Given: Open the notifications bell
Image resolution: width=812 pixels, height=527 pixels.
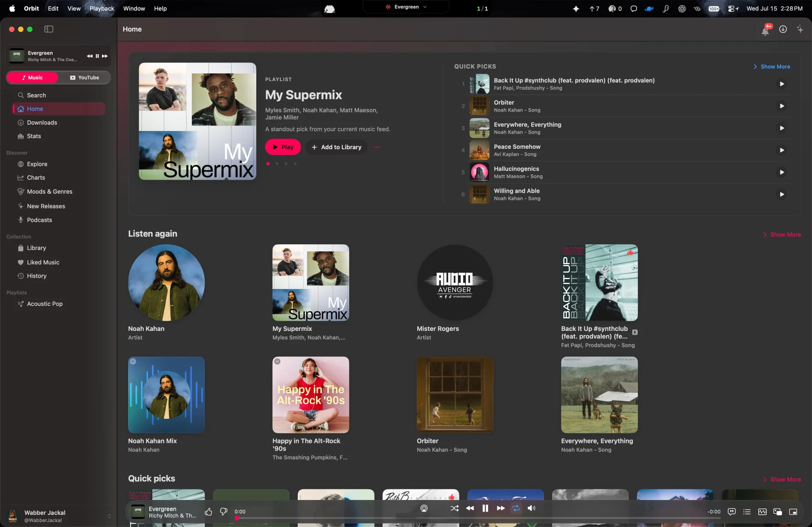Looking at the screenshot, I should pyautogui.click(x=765, y=30).
